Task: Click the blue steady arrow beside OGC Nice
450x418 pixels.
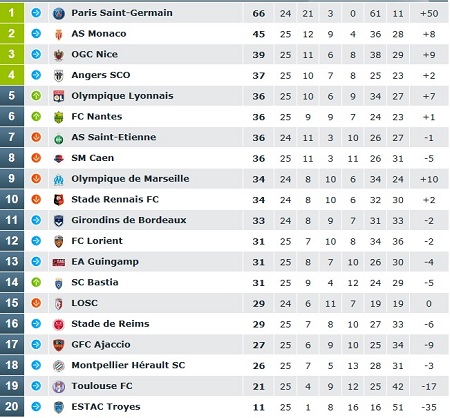Action: pos(36,54)
